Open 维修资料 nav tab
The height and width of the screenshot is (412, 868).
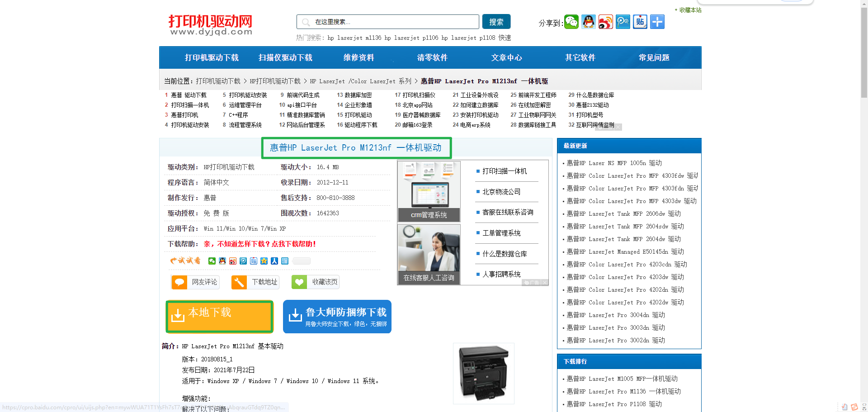tap(359, 58)
